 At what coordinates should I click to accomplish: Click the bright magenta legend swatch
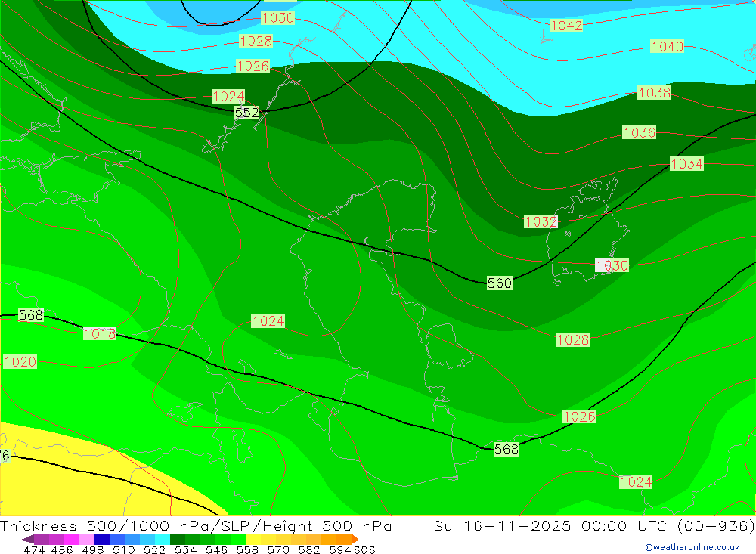click(x=71, y=539)
